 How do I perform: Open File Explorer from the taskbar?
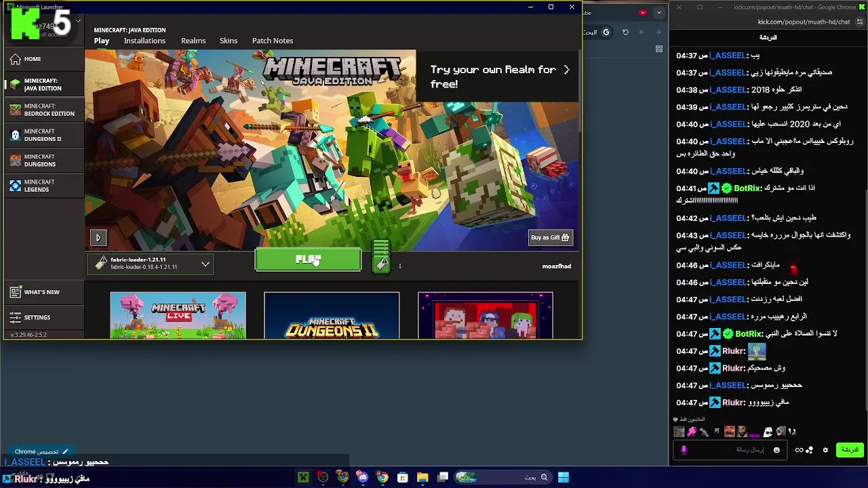tap(422, 477)
